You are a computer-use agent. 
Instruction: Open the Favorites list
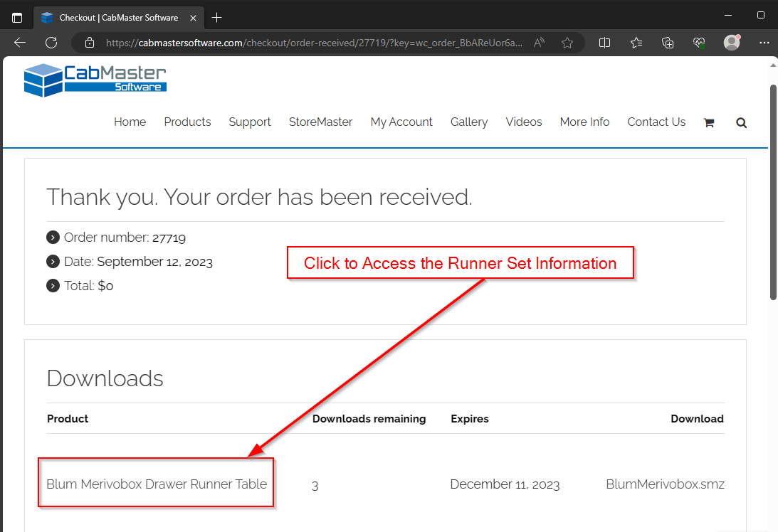636,43
